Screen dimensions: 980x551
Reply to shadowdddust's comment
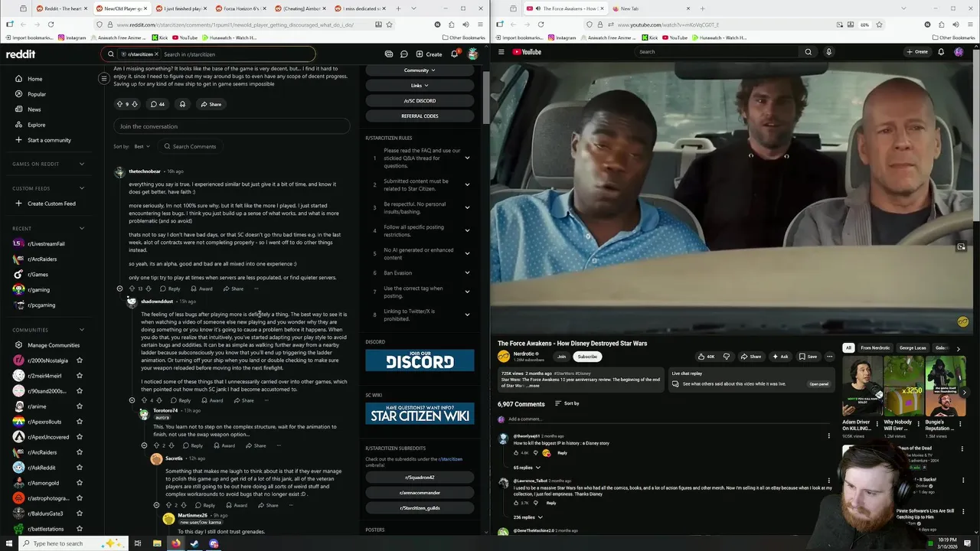(181, 400)
